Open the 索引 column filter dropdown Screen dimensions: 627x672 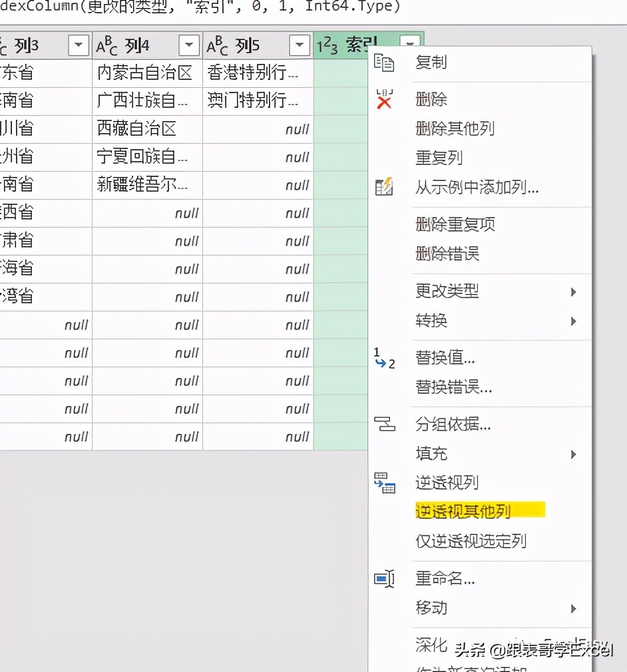point(410,41)
